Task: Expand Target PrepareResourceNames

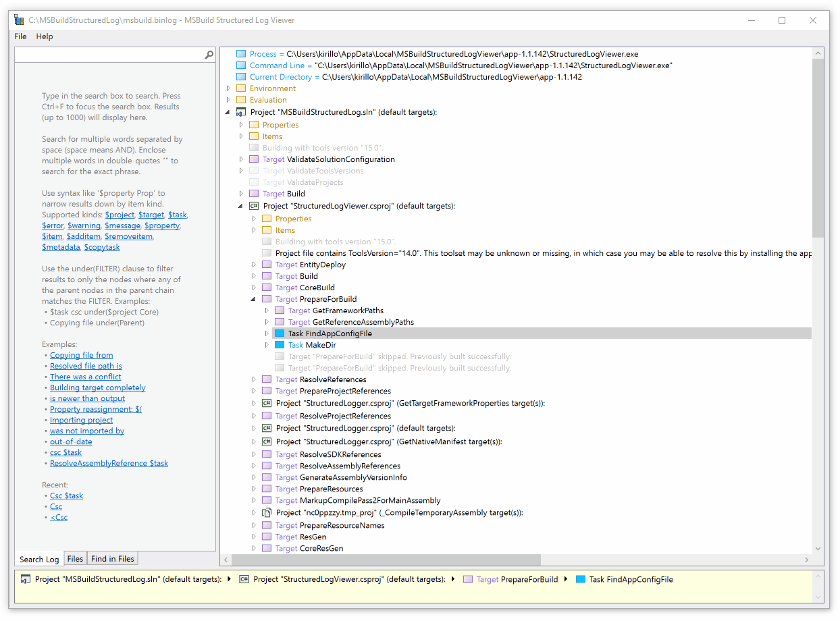Action: click(254, 525)
